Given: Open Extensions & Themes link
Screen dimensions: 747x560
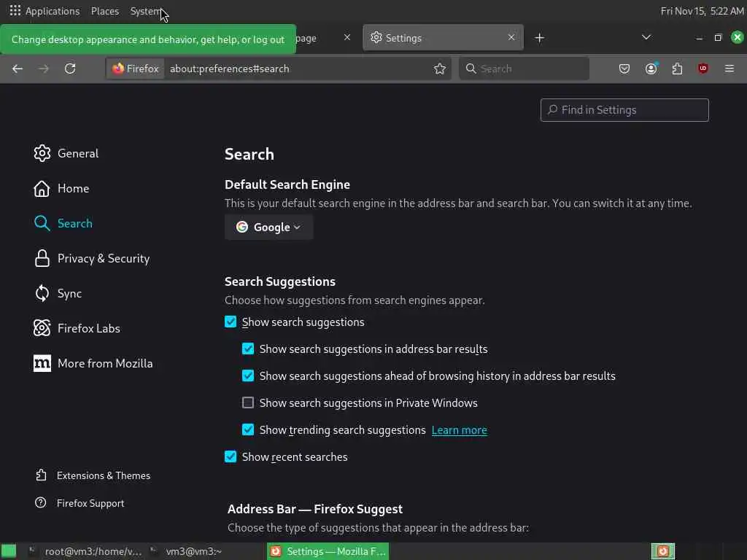Looking at the screenshot, I should 103,475.
